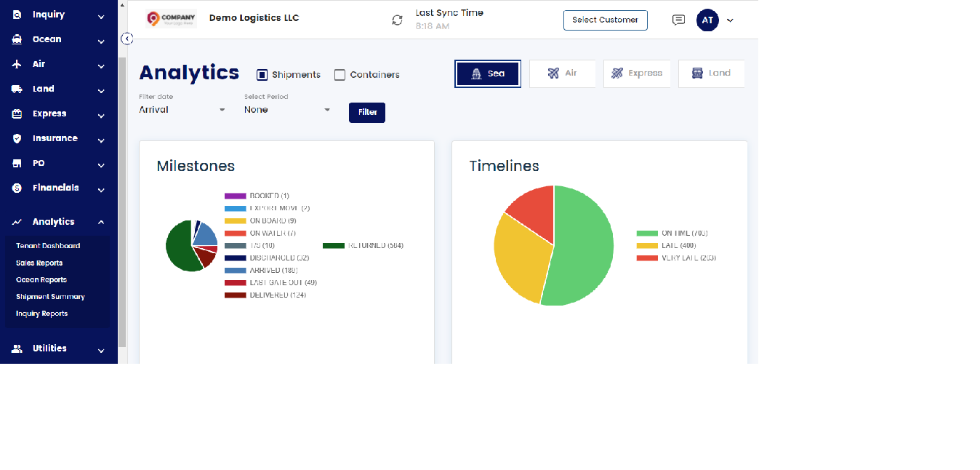
Task: Open the chat messages icon in header
Action: click(678, 20)
